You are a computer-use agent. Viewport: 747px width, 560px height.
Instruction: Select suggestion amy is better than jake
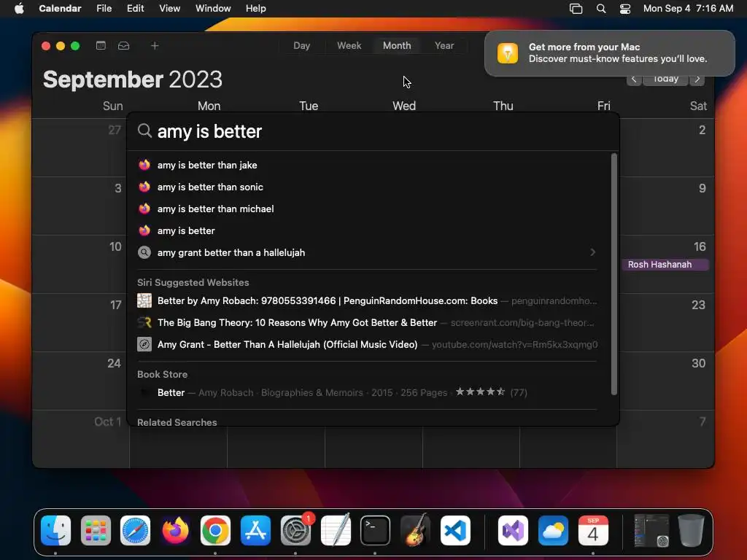point(367,165)
